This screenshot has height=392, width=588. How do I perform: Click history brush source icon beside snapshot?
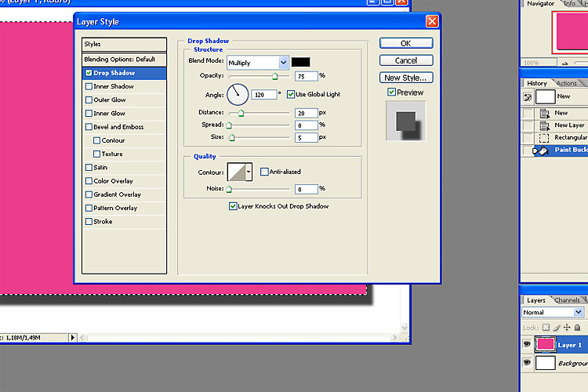[x=528, y=97]
